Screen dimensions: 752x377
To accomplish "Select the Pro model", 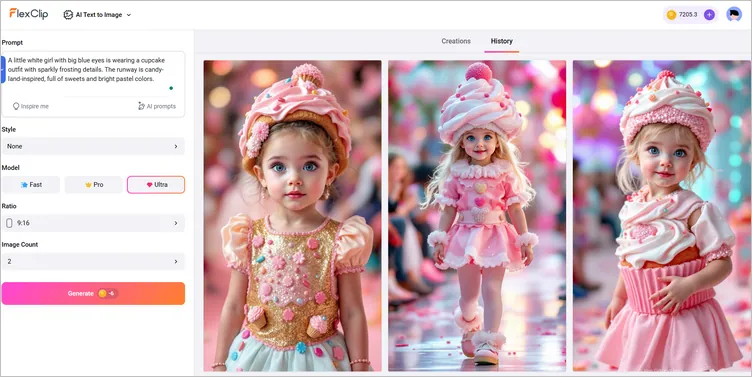I will click(94, 185).
